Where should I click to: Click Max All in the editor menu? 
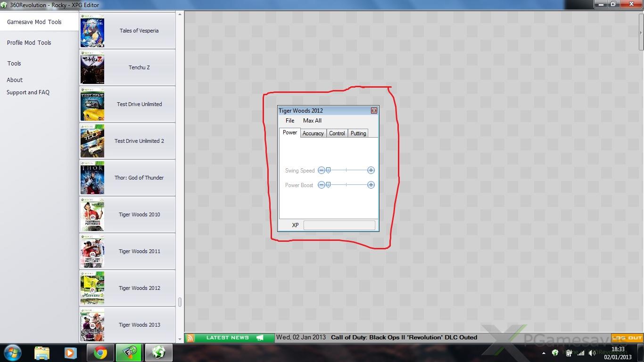[312, 121]
